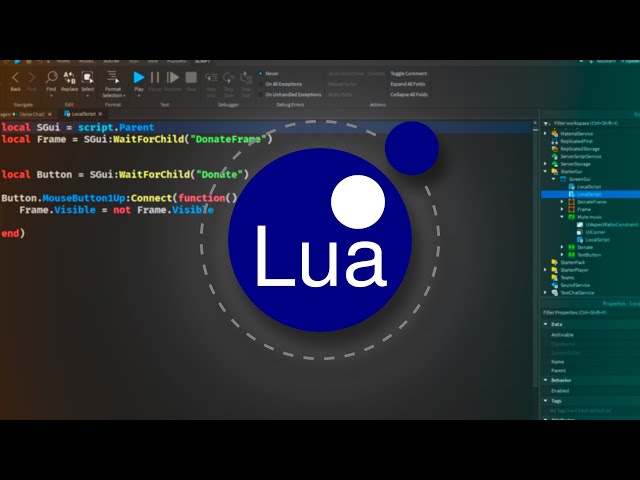Click the TextButton green icon
Image resolution: width=640 pixels, height=480 pixels.
click(572, 255)
